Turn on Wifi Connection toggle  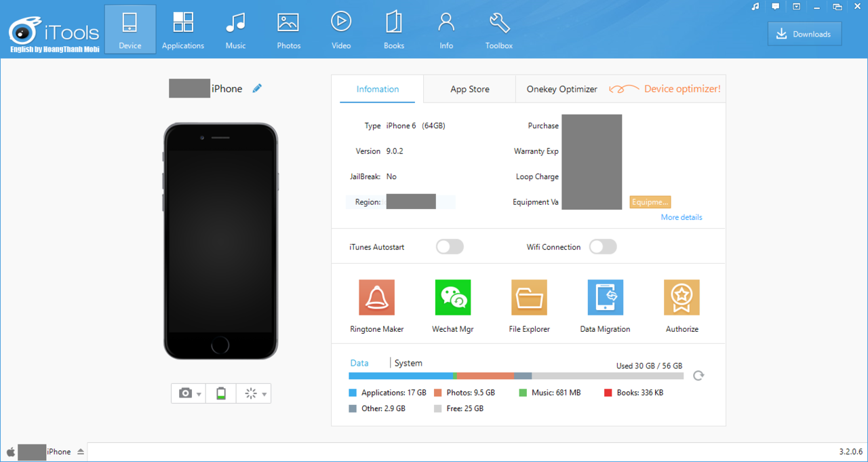pos(603,247)
